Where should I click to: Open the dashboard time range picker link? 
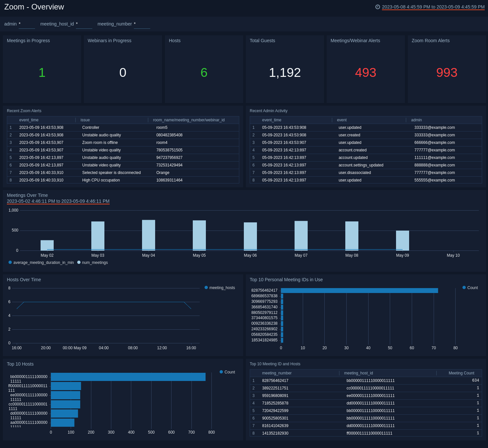[x=433, y=7]
